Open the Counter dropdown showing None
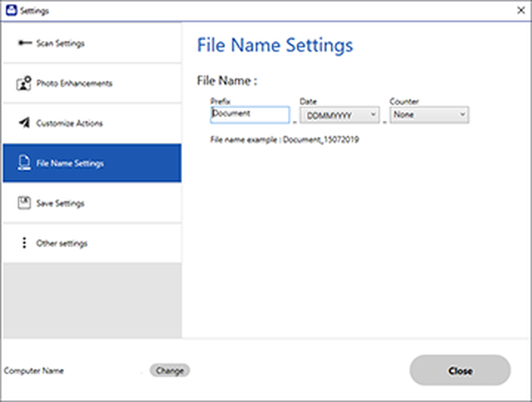This screenshot has width=532, height=402. [x=429, y=115]
